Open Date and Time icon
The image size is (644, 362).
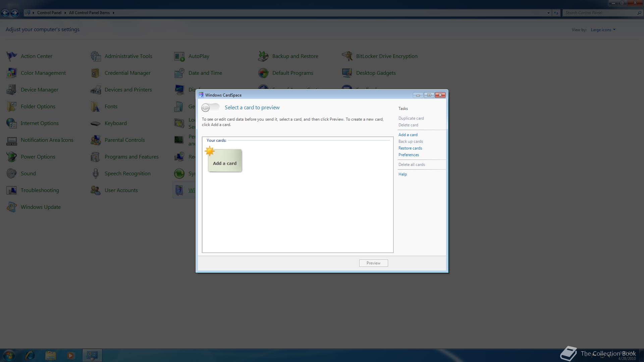[179, 73]
